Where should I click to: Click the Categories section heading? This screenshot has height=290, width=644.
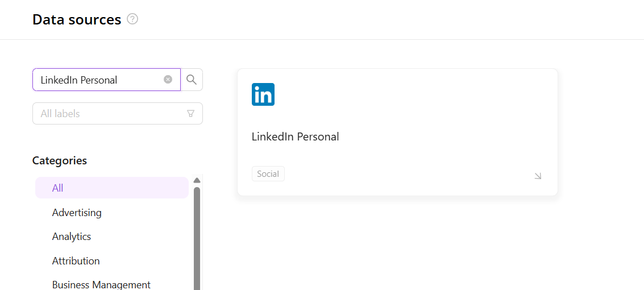(x=60, y=161)
